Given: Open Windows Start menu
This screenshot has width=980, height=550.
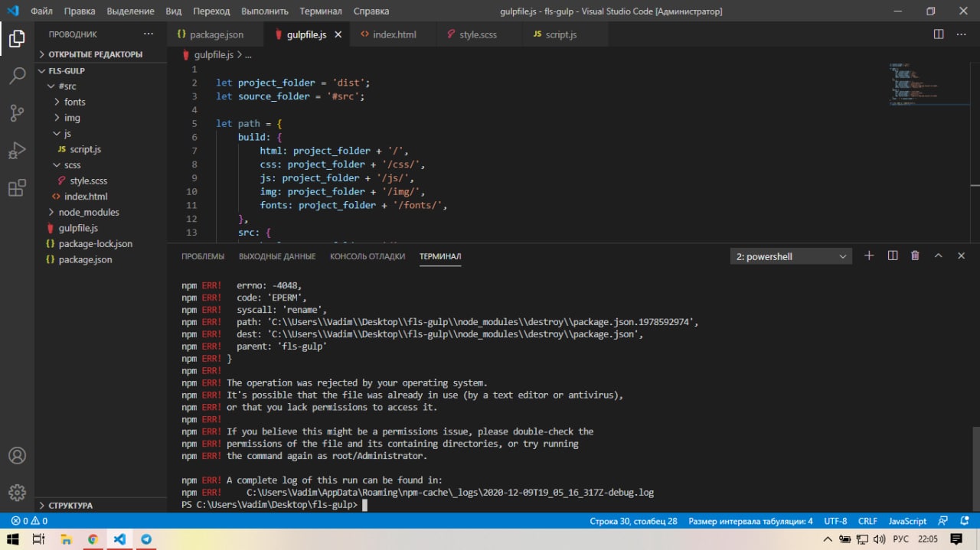Looking at the screenshot, I should pyautogui.click(x=12, y=539).
